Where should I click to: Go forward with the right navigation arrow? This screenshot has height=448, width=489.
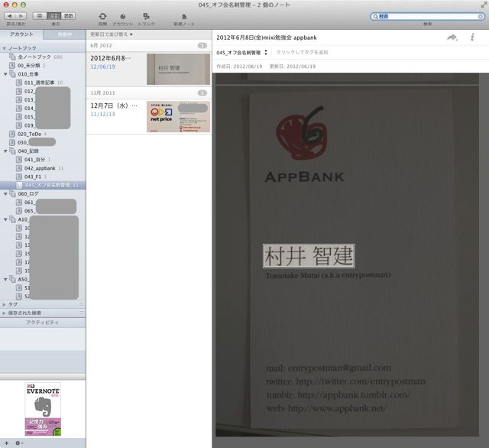pos(21,16)
